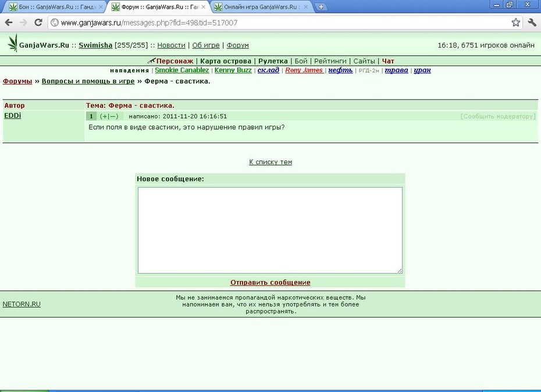
Task: Switch to the Форум :: GanjaWars.Ru tab
Action: pyautogui.click(x=159, y=7)
